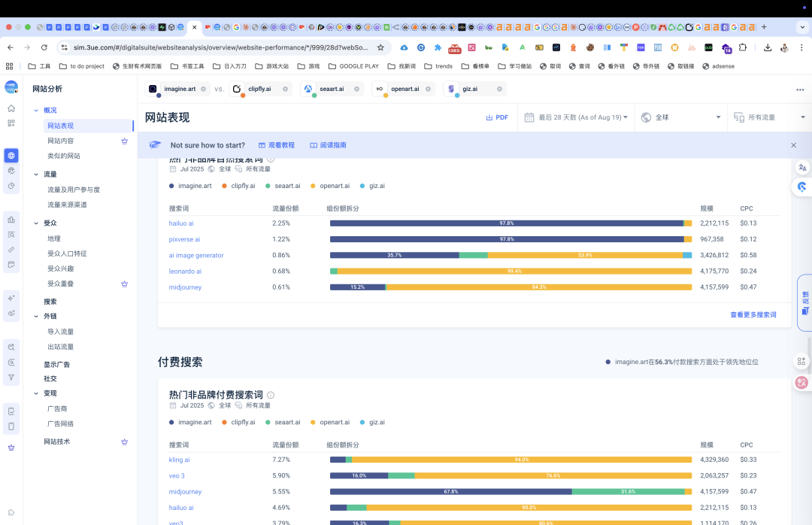The image size is (812, 525).
Task: Remove imagine.art from comparison
Action: (203, 90)
